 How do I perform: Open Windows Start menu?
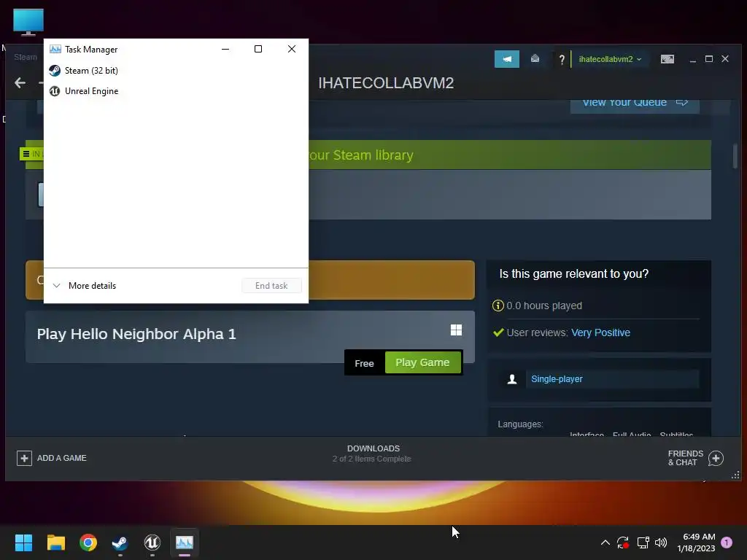coord(23,542)
